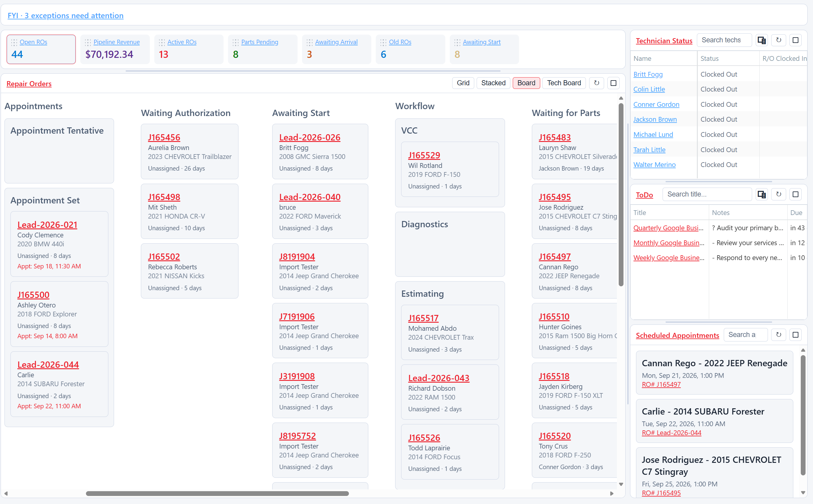Image resolution: width=813 pixels, height=504 pixels.
Task: Grab the Active ROs tile drag handle
Action: pos(162,42)
